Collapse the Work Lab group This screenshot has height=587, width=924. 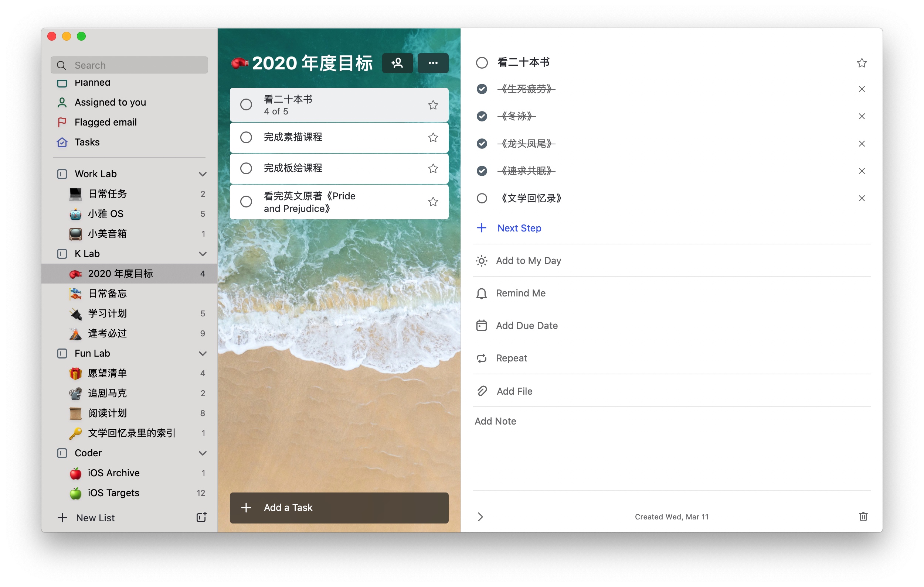click(x=203, y=174)
